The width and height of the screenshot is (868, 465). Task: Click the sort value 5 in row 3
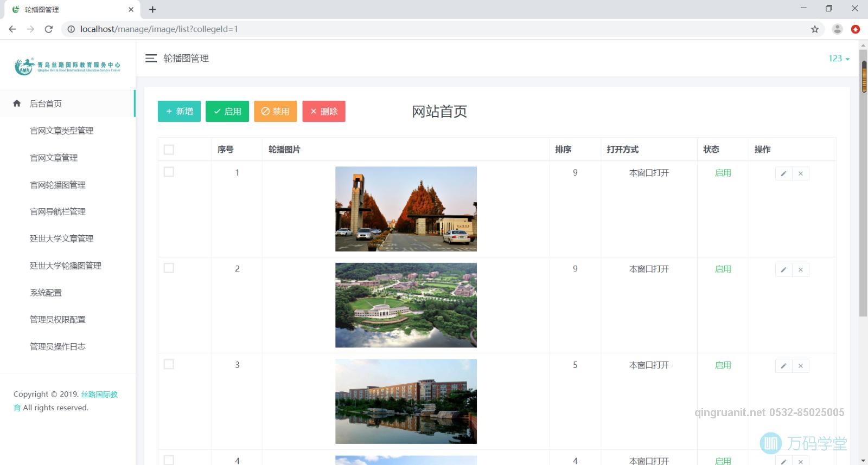tap(575, 365)
